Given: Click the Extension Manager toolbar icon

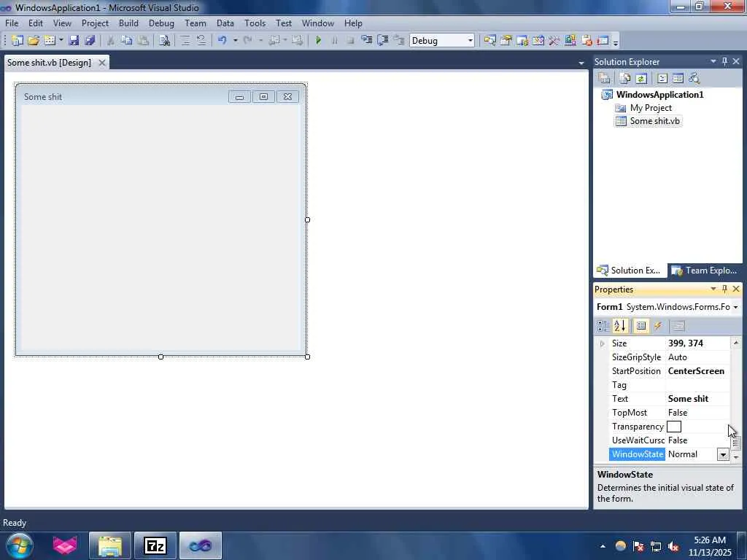Looking at the screenshot, I should click(x=587, y=41).
